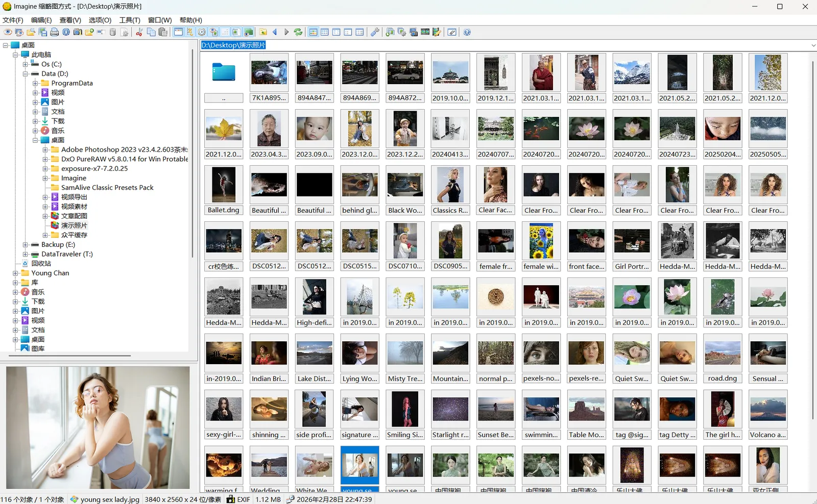817x504 pixels.
Task: Switch to large thumbnail view mode
Action: pos(313,32)
